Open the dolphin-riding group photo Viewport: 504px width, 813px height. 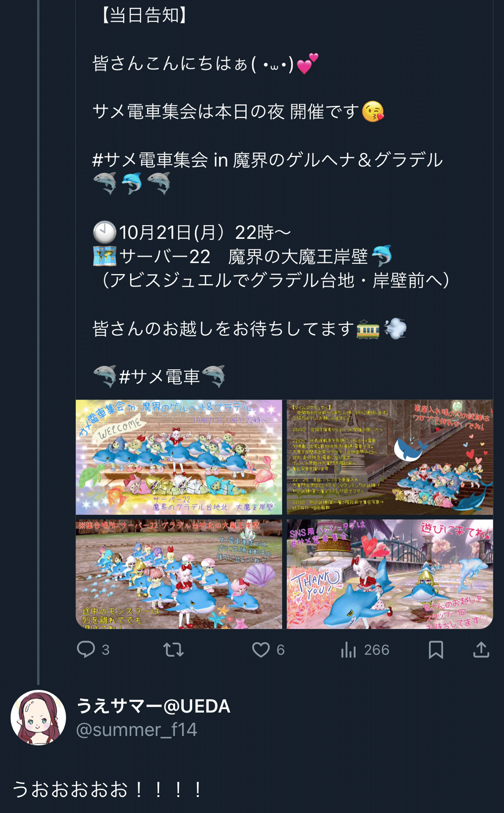click(179, 574)
